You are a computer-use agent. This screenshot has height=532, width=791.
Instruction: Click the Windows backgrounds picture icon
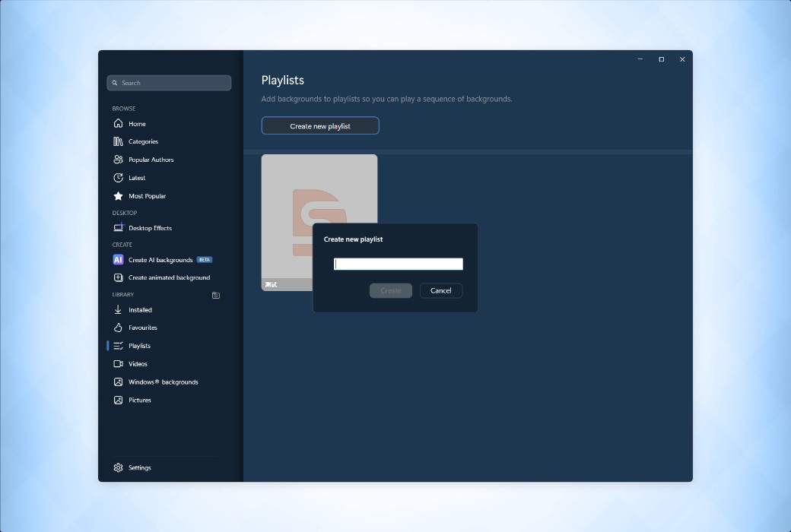[x=118, y=382]
